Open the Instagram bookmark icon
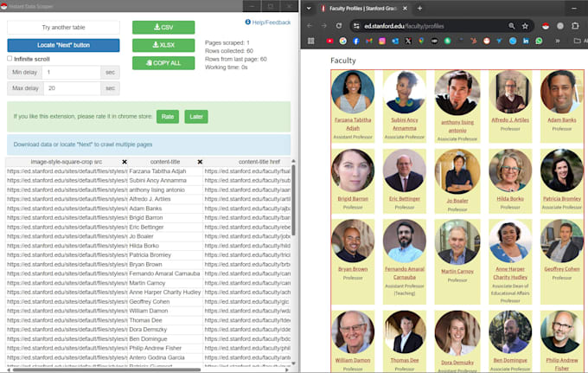Image resolution: width=588 pixels, height=373 pixels. click(x=382, y=41)
